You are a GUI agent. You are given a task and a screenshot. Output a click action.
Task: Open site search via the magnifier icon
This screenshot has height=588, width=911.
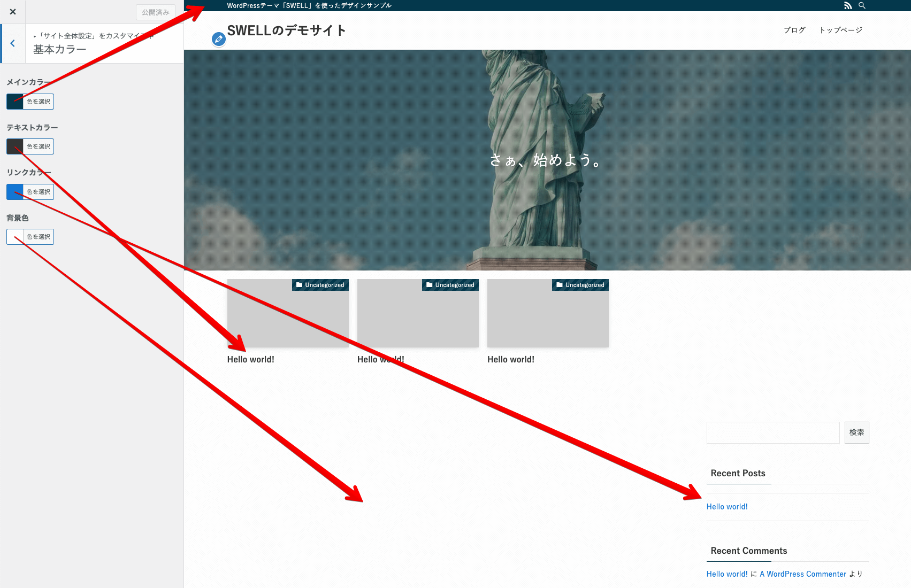click(862, 5)
